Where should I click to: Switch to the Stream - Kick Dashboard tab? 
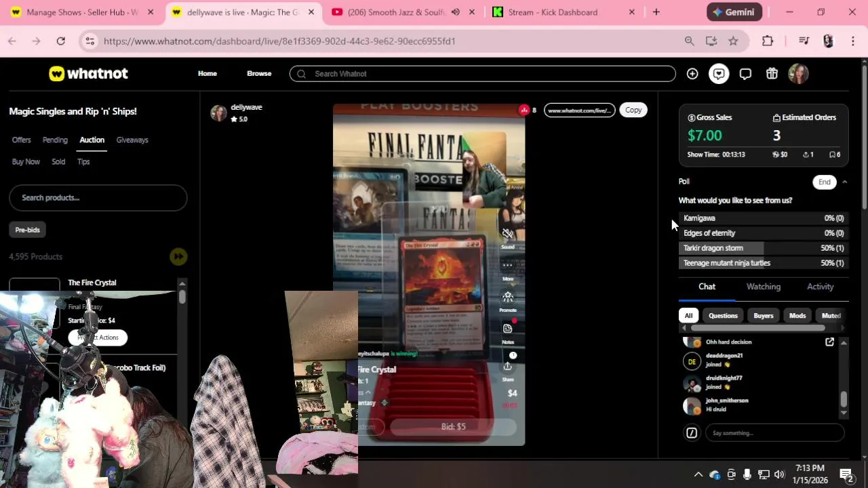[564, 12]
